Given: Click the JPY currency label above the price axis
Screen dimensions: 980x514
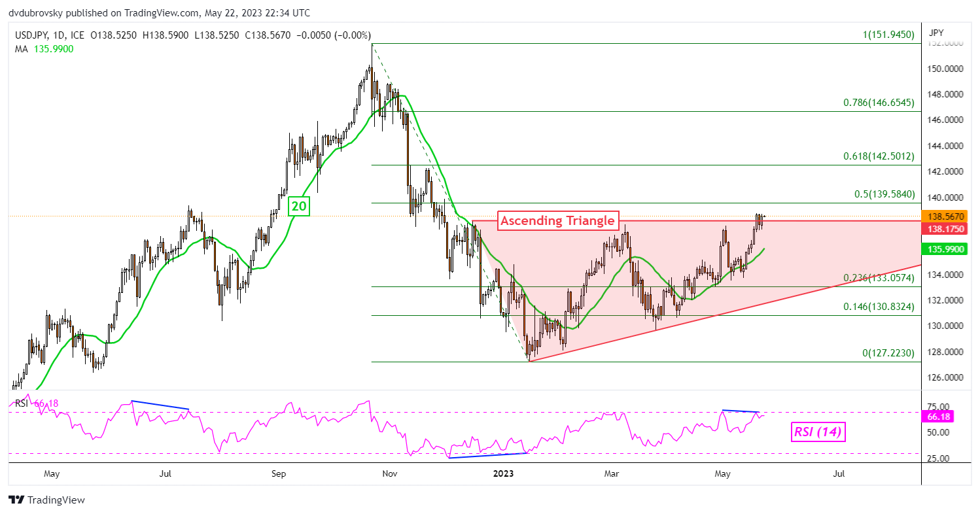Looking at the screenshot, I should point(936,32).
